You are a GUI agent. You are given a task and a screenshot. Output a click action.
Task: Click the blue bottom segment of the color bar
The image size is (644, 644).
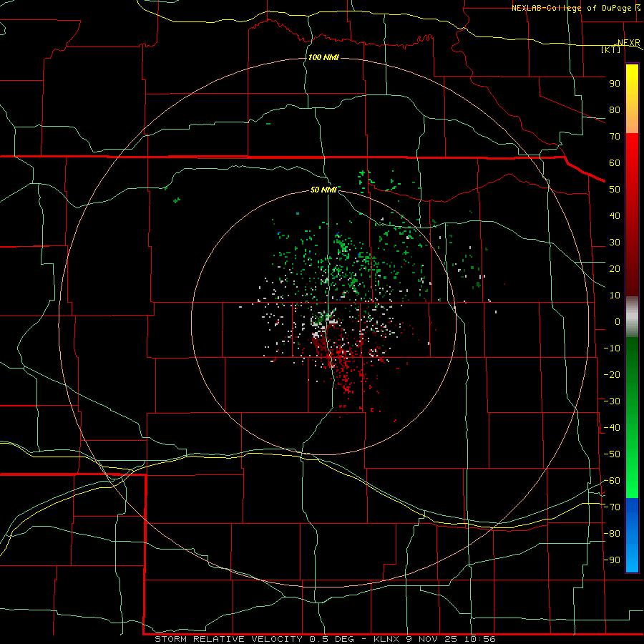pos(632,535)
